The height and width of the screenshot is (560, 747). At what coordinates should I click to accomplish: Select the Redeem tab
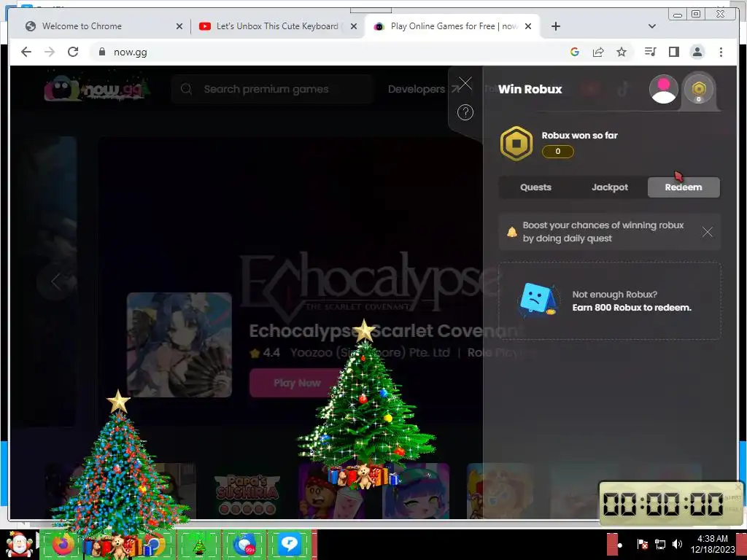(x=684, y=187)
